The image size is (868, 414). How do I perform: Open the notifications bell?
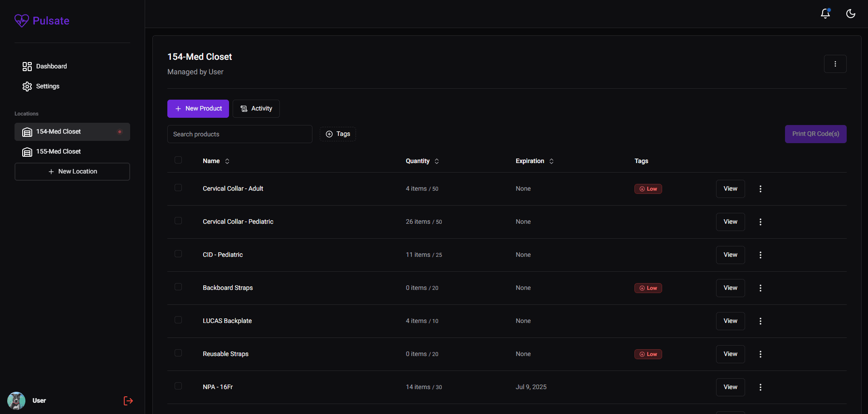[825, 14]
